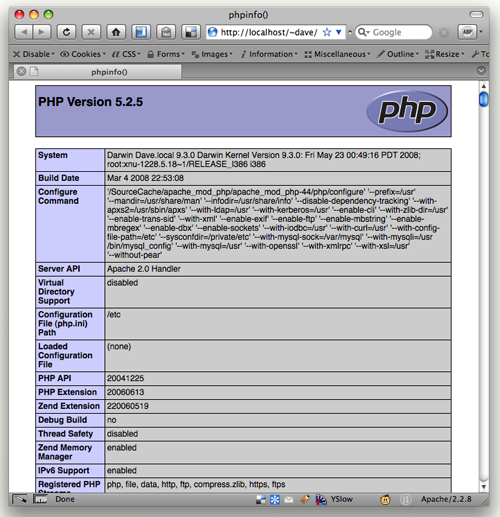Open the Cookies dropdown menu

coord(83,54)
